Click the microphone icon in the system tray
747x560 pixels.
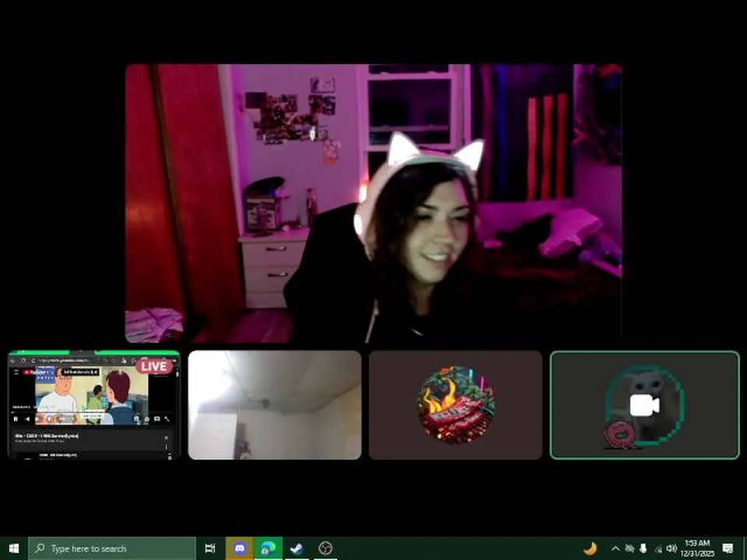pos(644,548)
